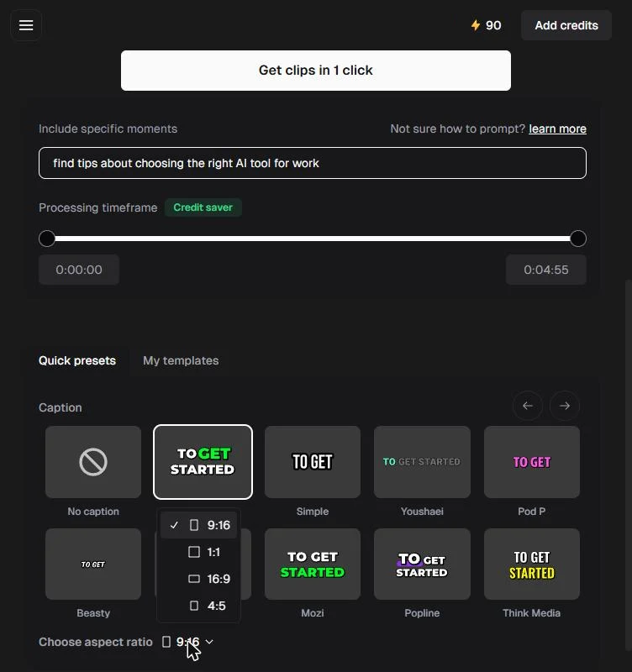
Task: Click the start handle of timeframe slider
Action: (x=47, y=239)
